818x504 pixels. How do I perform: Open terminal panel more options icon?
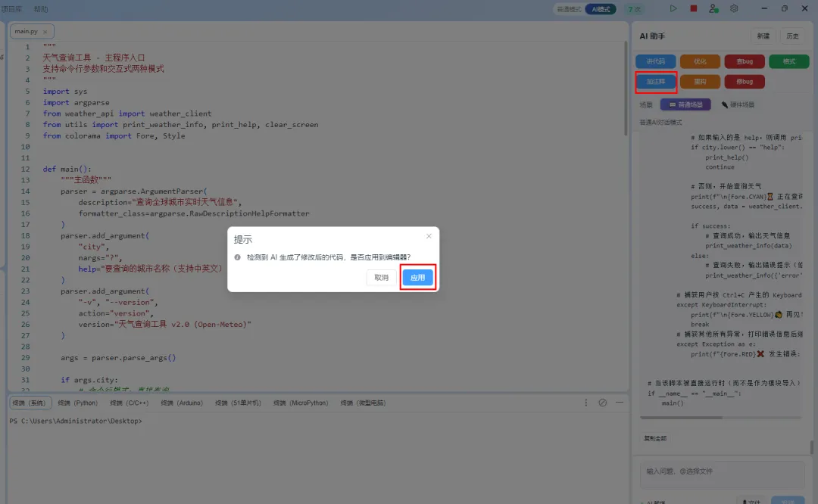(585, 403)
